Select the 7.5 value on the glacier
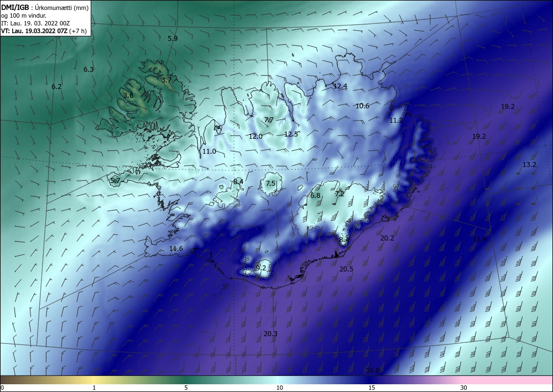This screenshot has width=553, height=392. pos(270,184)
